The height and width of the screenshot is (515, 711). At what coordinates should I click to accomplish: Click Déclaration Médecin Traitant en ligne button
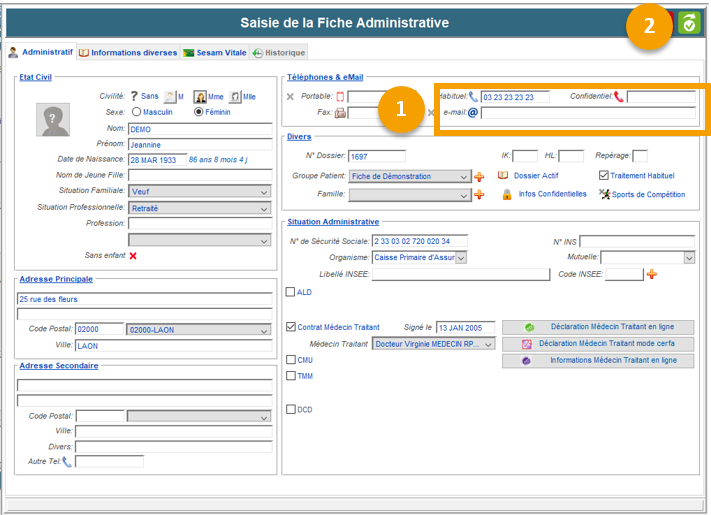(x=598, y=327)
